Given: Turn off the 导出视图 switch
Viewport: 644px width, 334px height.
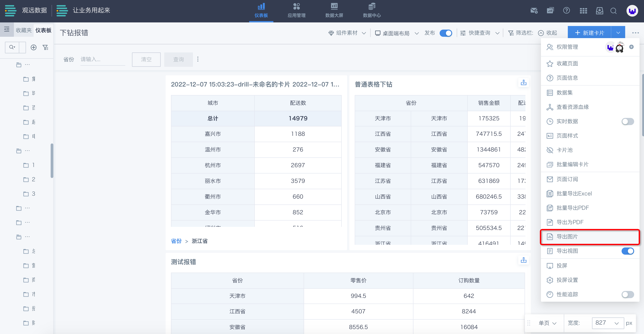Looking at the screenshot, I should click(627, 251).
